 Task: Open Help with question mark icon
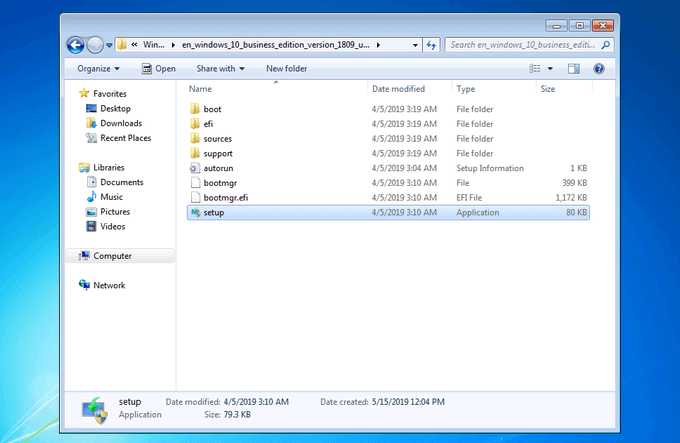point(599,68)
